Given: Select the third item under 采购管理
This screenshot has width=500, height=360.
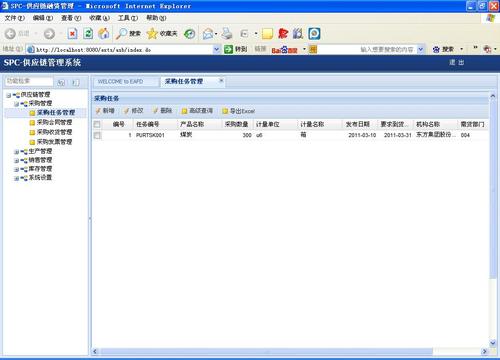Looking at the screenshot, I should pyautogui.click(x=54, y=132).
